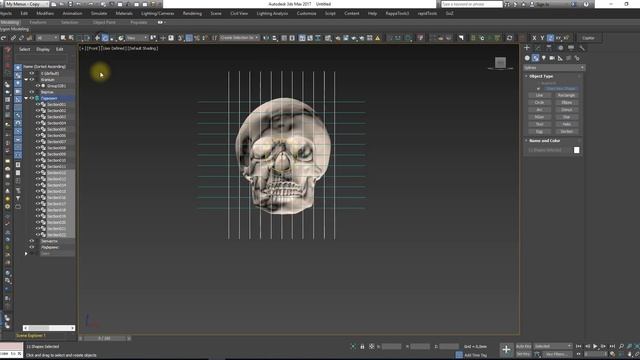This screenshot has height=360, width=640.
Task: Constrain to the Z axis
Action: click(x=550, y=38)
